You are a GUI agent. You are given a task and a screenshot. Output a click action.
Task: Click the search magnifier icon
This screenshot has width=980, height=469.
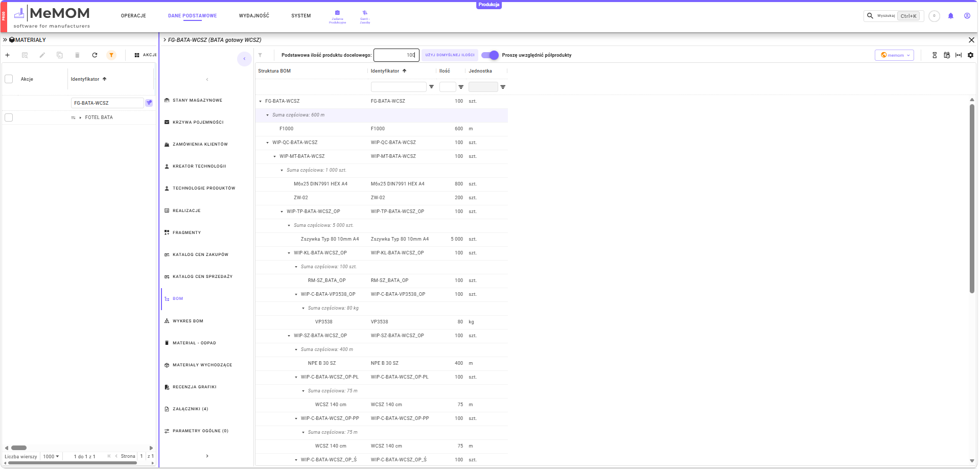tap(870, 16)
